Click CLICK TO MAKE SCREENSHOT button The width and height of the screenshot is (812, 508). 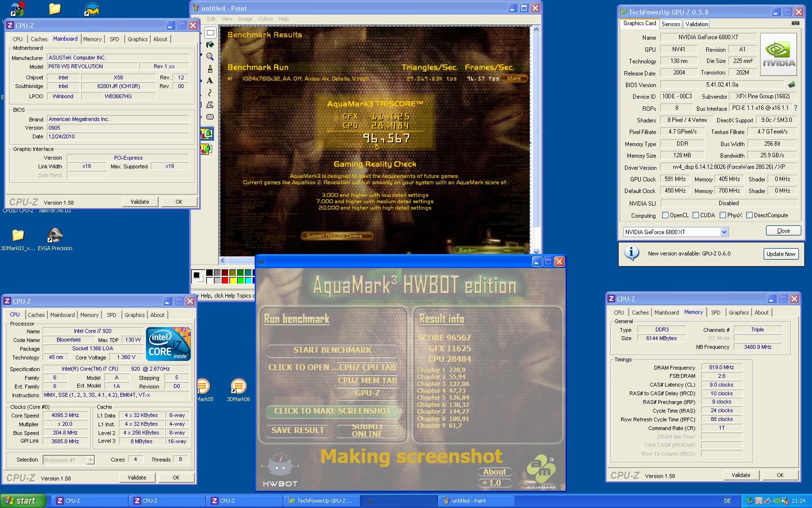[x=333, y=411]
